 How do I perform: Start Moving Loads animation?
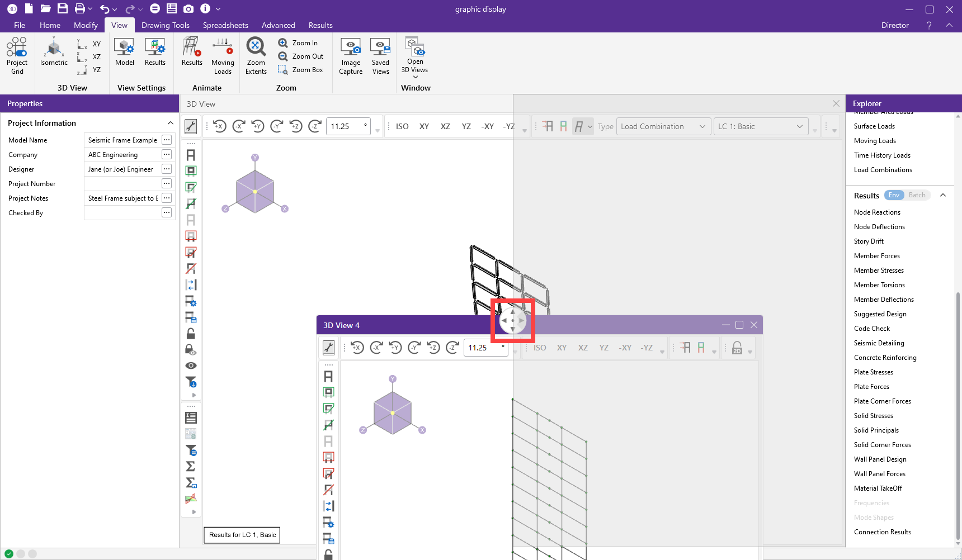[223, 55]
